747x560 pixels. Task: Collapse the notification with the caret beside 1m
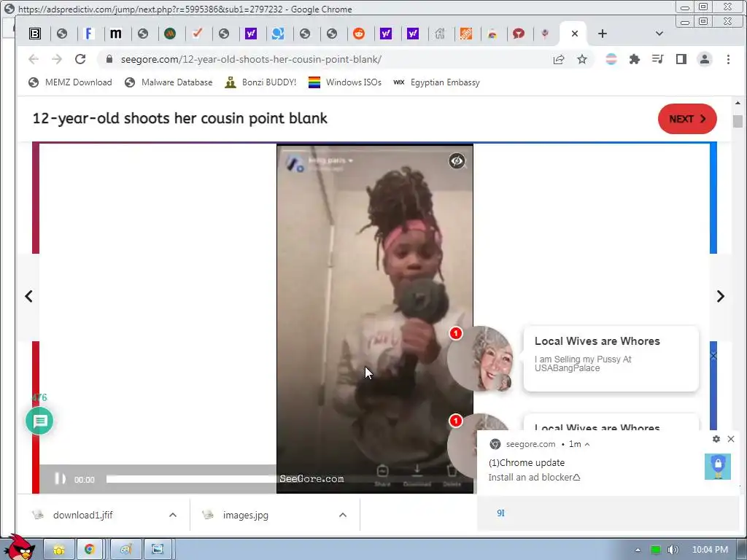(x=587, y=444)
